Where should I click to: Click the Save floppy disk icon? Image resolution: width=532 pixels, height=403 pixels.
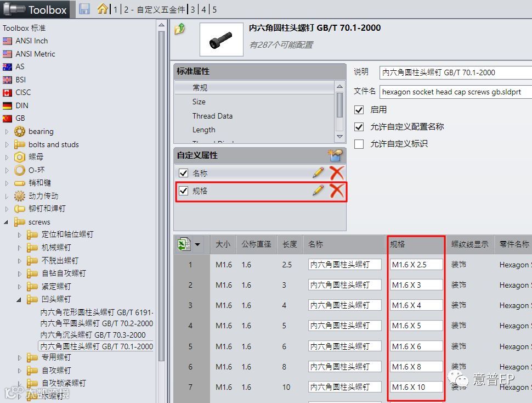84,9
